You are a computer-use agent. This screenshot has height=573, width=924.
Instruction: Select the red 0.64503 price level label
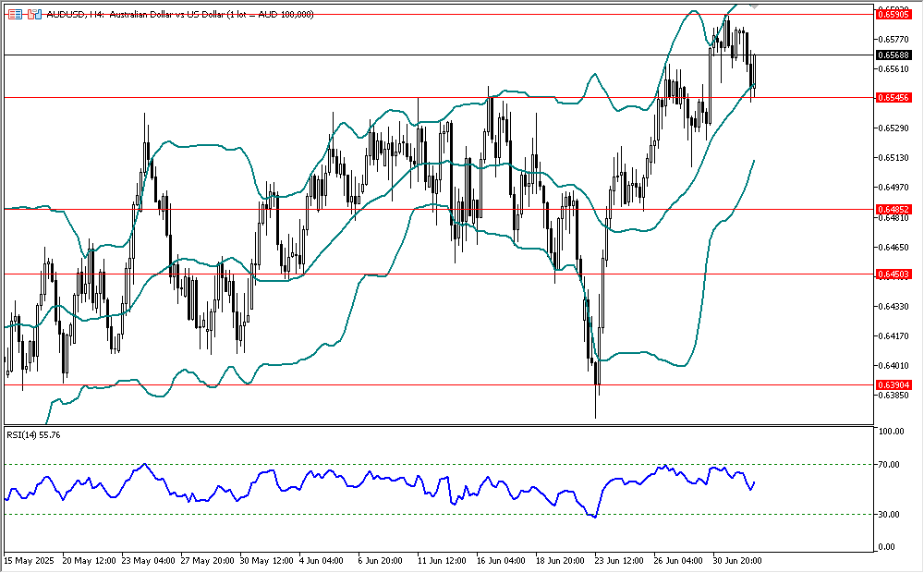pyautogui.click(x=894, y=274)
